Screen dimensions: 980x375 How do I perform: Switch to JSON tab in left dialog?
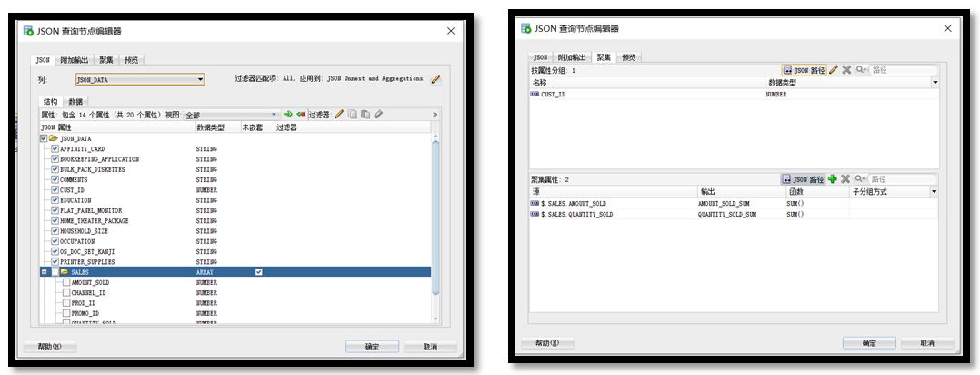click(43, 60)
